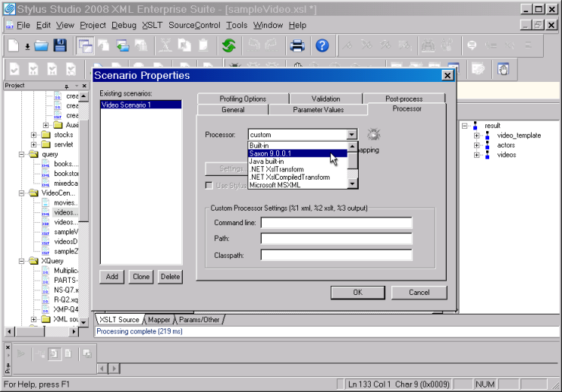562x392 pixels.
Task: Click the Command line input field
Action: [x=336, y=222]
